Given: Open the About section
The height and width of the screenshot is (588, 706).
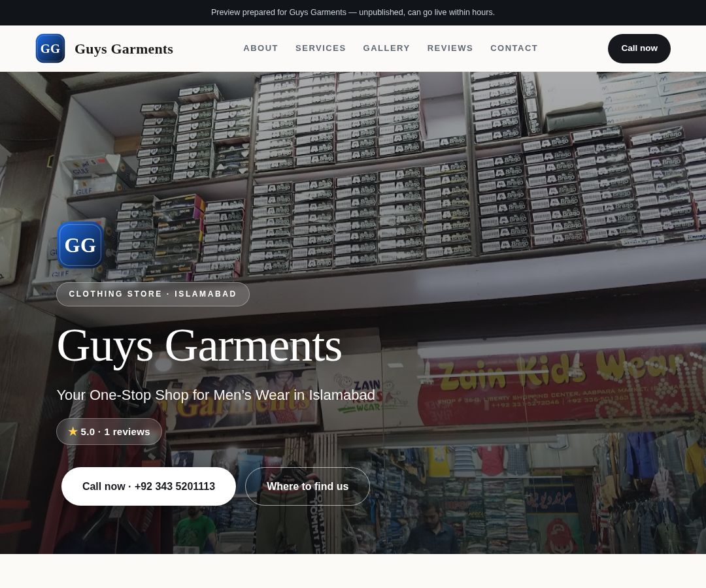Looking at the screenshot, I should tap(261, 48).
